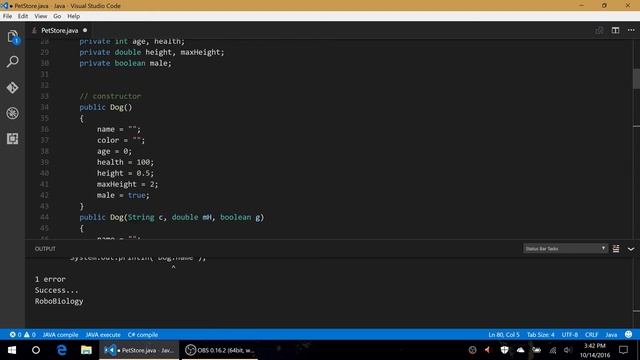Open the Git source control view
This screenshot has height=360, width=640.
coord(13,88)
